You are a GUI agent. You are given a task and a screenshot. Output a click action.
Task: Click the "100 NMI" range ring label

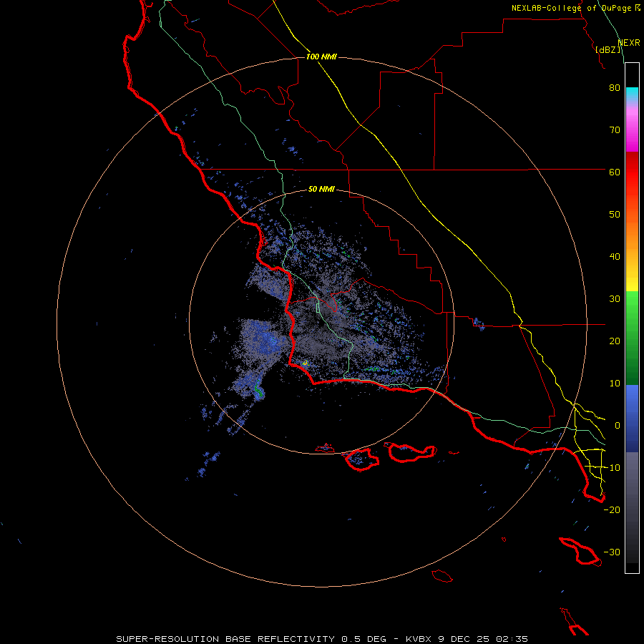click(321, 57)
